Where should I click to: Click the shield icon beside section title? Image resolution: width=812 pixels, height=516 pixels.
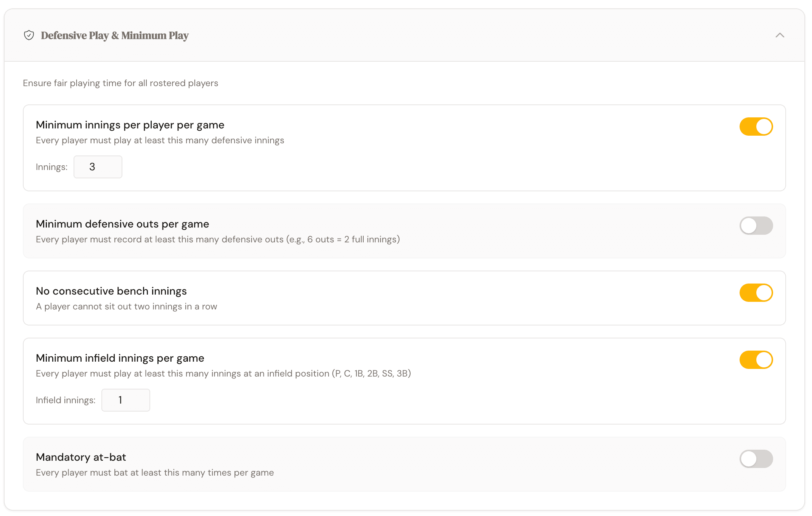[x=29, y=35]
